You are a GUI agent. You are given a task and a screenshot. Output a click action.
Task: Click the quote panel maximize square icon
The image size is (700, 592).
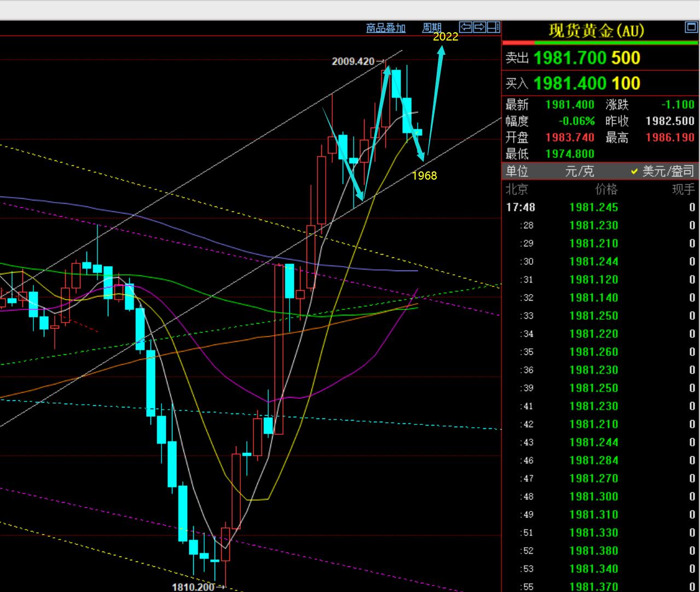coord(691,27)
